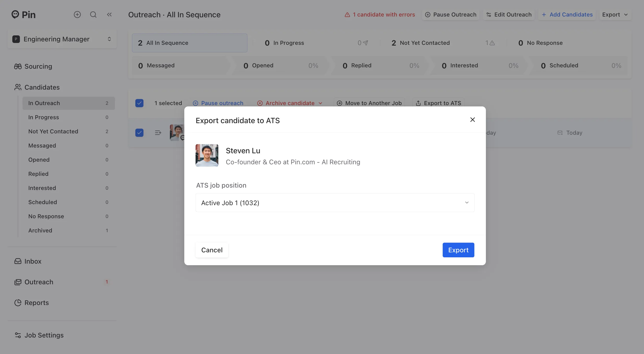Open Archived in the sidebar

pyautogui.click(x=69, y=231)
